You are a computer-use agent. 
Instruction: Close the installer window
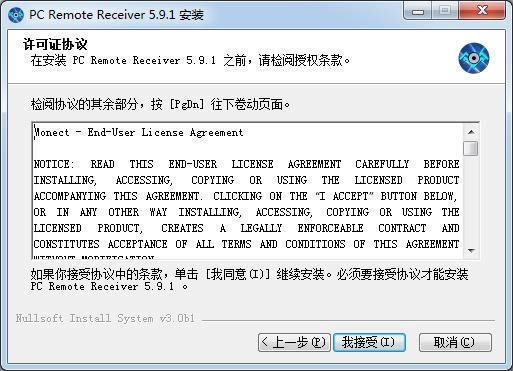[482, 11]
